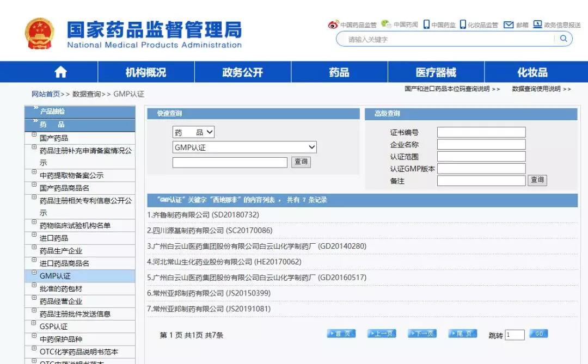
Task: Click the 证书编号 input field
Action: tap(481, 132)
